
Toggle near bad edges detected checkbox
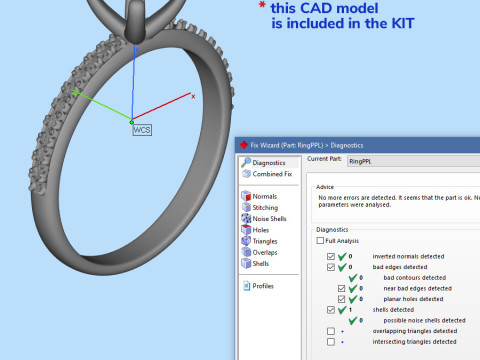click(341, 288)
